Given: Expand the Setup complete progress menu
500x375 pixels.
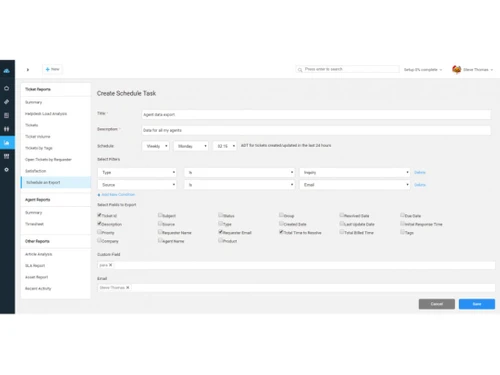Looking at the screenshot, I should 423,70.
